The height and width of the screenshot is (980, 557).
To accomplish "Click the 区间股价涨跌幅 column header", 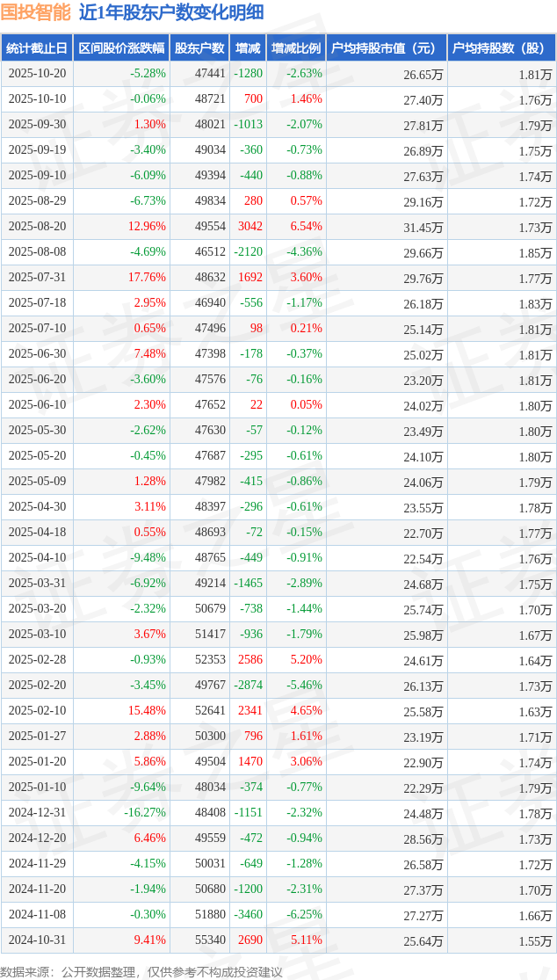I will pyautogui.click(x=121, y=48).
